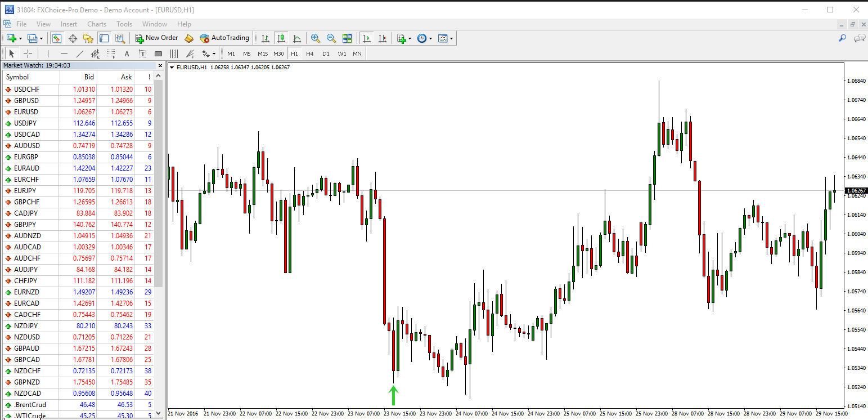The height and width of the screenshot is (420, 868).
Task: Open the Profiles icon
Action: click(32, 38)
